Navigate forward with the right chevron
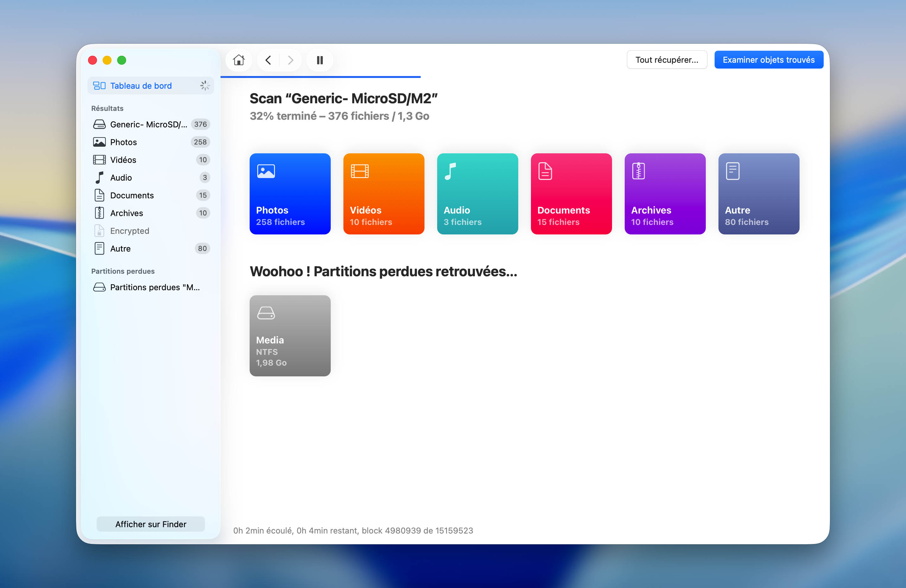Image resolution: width=906 pixels, height=588 pixels. 290,60
